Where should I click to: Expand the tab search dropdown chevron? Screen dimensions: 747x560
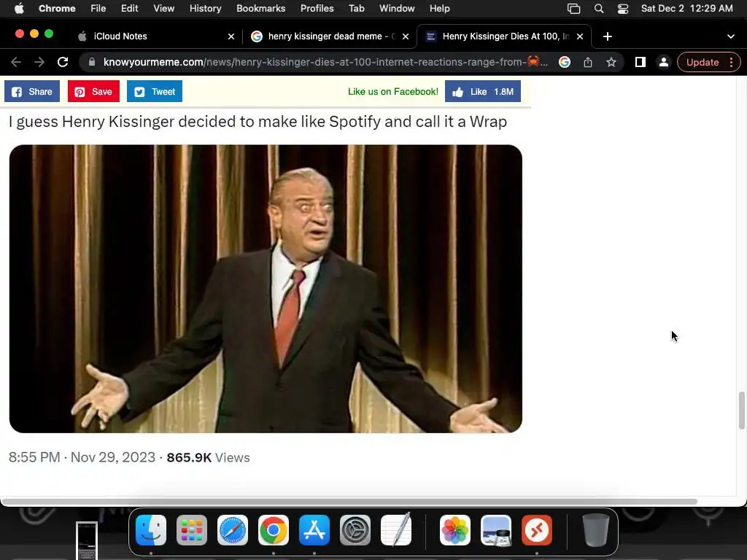point(731,36)
